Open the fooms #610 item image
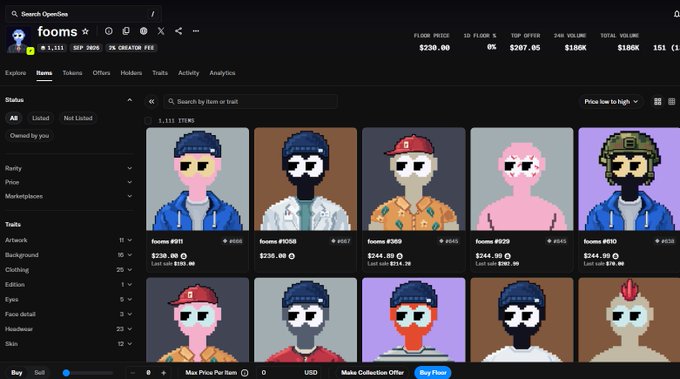 coord(629,179)
